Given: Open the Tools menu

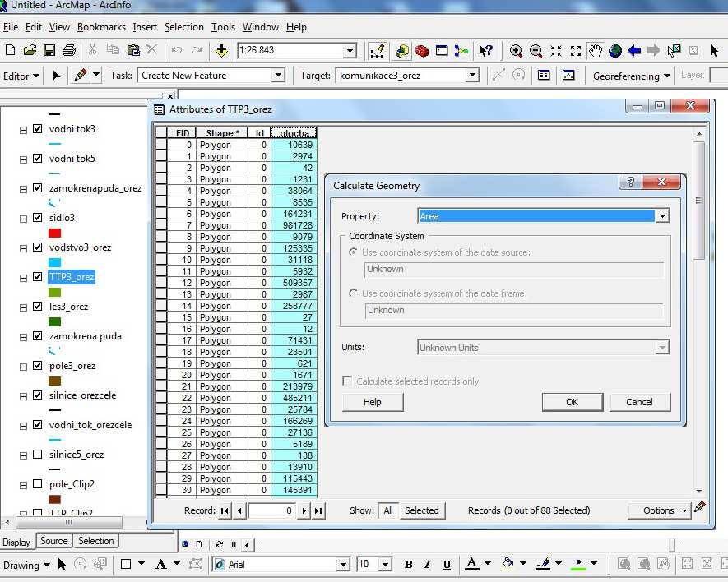Looking at the screenshot, I should point(223,27).
